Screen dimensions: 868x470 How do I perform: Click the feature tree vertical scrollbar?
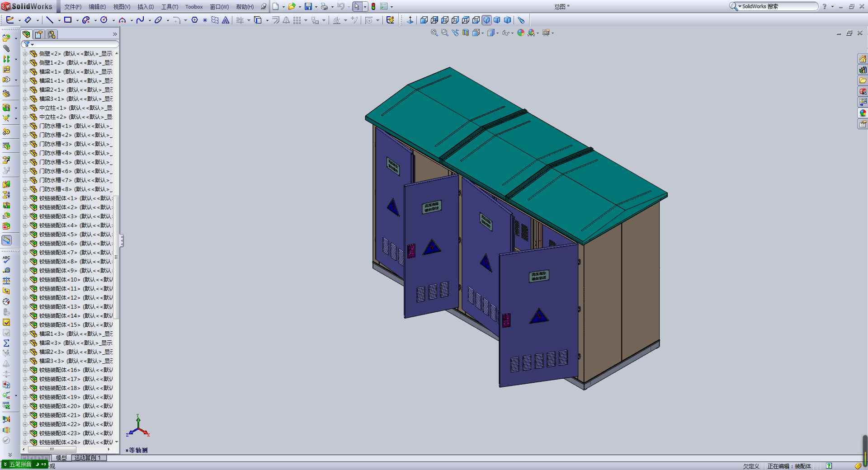(x=116, y=257)
